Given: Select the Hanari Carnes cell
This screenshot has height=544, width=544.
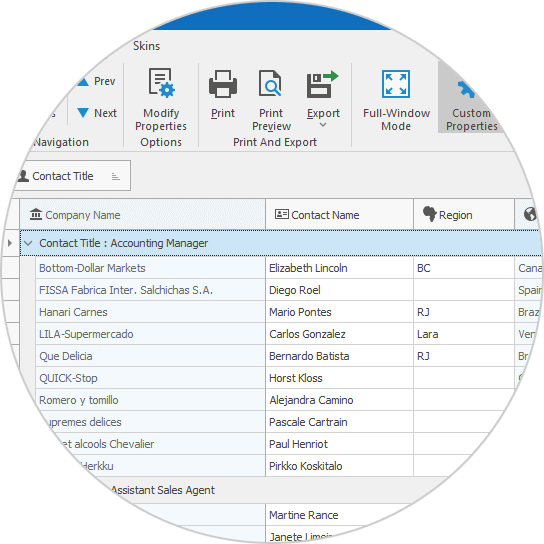Looking at the screenshot, I should tap(150, 312).
